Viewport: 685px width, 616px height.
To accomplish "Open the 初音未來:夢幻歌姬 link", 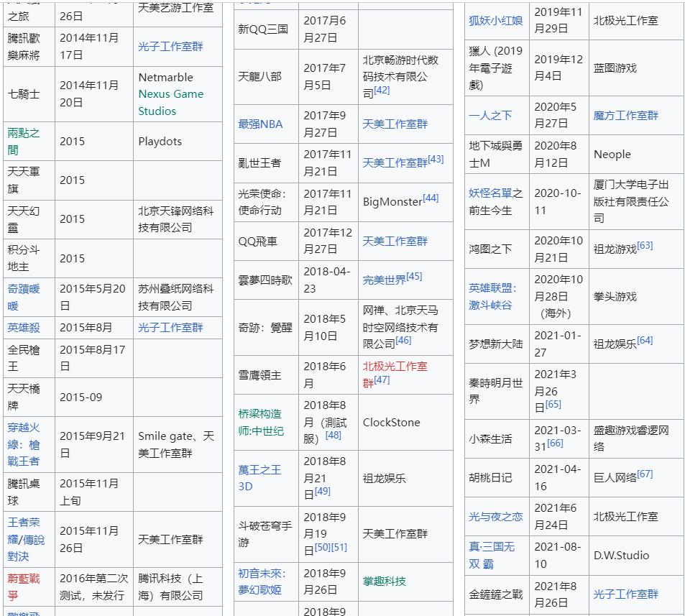I will pyautogui.click(x=262, y=581).
